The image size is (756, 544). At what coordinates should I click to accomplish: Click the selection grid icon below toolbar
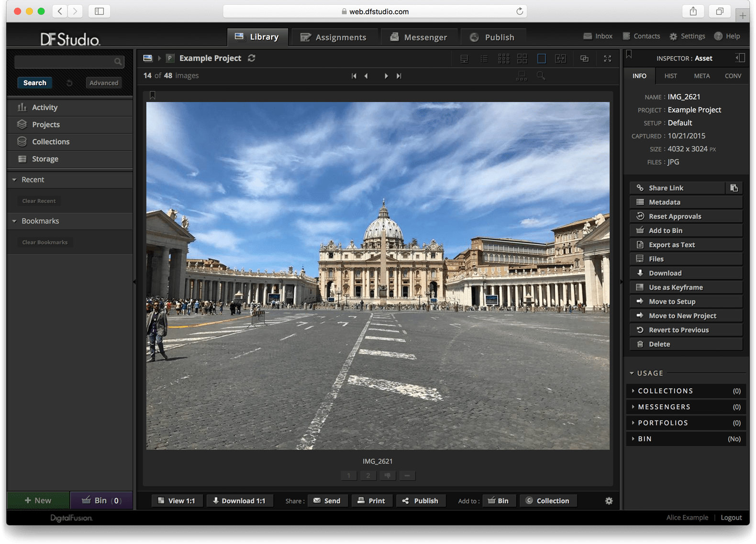pos(522,76)
